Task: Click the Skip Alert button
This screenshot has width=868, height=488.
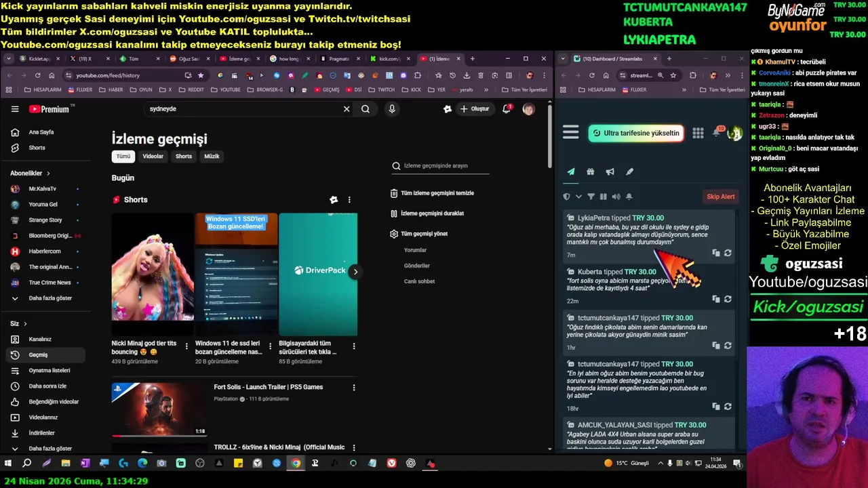Action: point(721,197)
